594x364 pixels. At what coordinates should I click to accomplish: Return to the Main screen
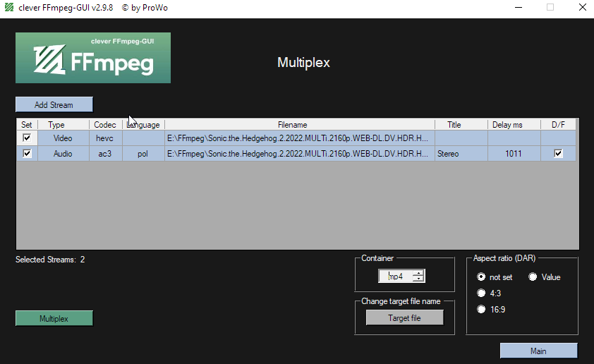539,351
